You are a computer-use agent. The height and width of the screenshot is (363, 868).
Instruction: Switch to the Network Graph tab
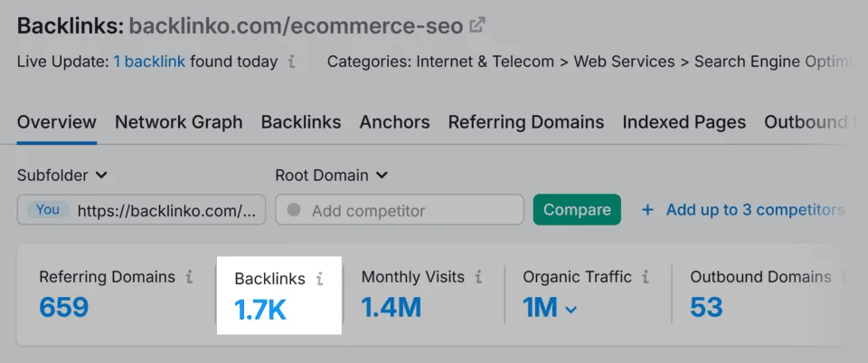pyautogui.click(x=179, y=122)
